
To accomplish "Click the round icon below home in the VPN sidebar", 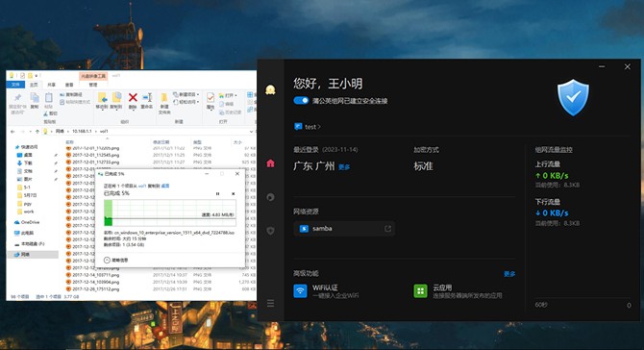I will [x=270, y=197].
